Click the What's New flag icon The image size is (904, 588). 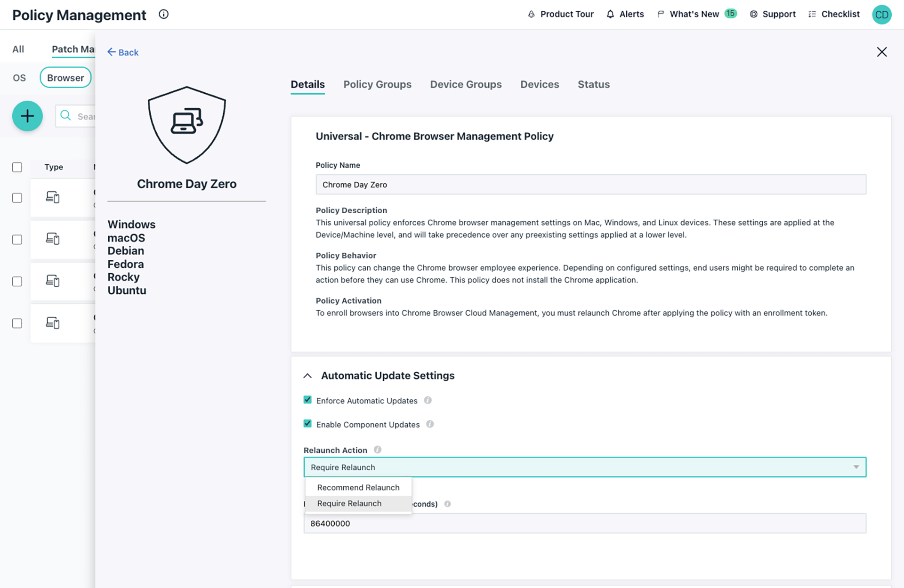click(x=660, y=13)
